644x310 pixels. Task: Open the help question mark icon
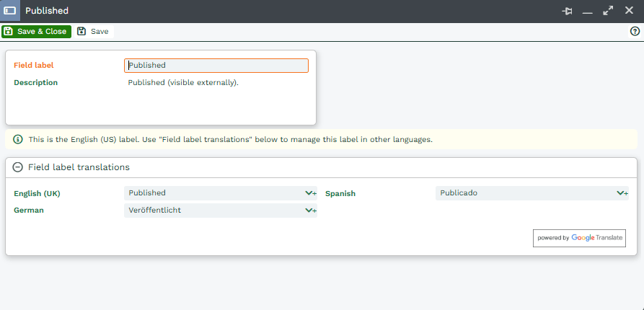635,32
